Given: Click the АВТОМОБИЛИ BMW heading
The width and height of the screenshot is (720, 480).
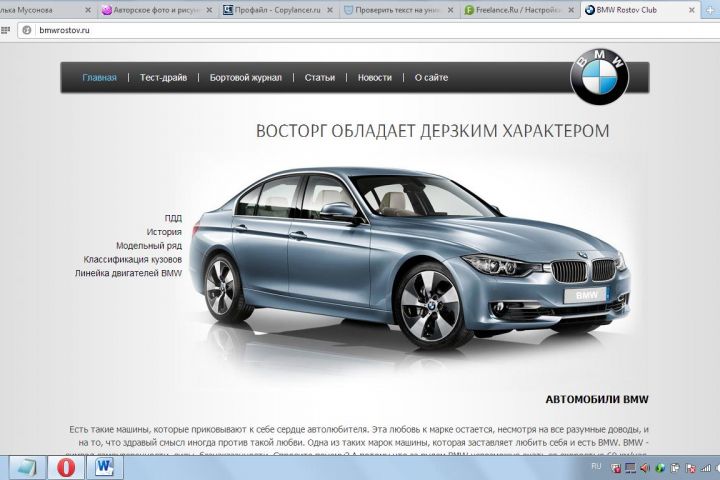Looking at the screenshot, I should [x=597, y=399].
